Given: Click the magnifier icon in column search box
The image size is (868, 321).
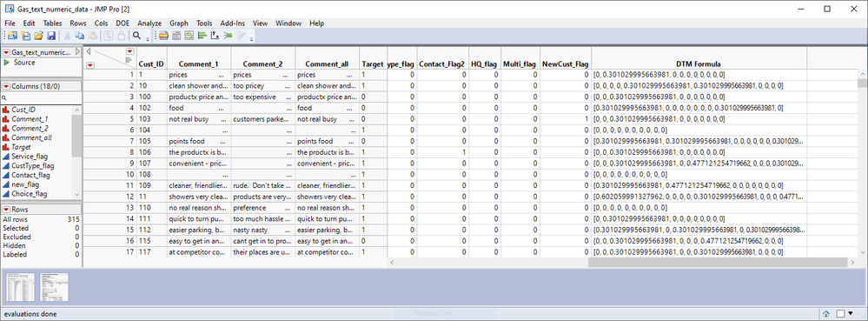Looking at the screenshot, I should [4, 98].
